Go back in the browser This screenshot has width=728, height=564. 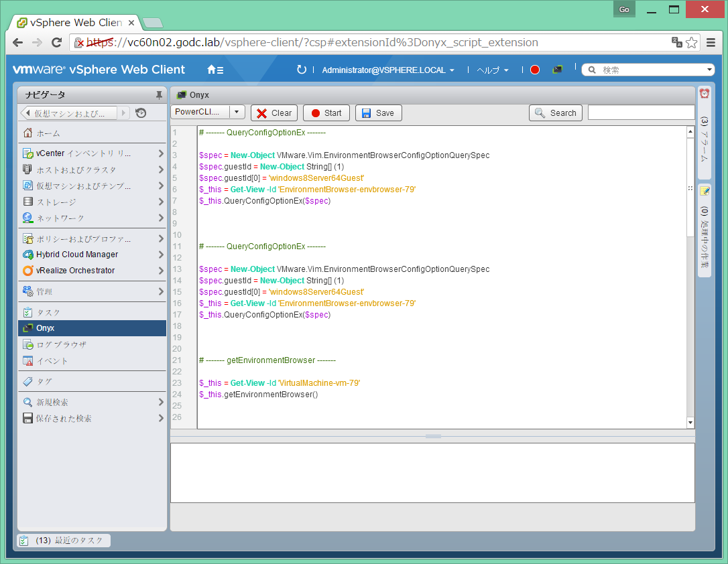(17, 42)
